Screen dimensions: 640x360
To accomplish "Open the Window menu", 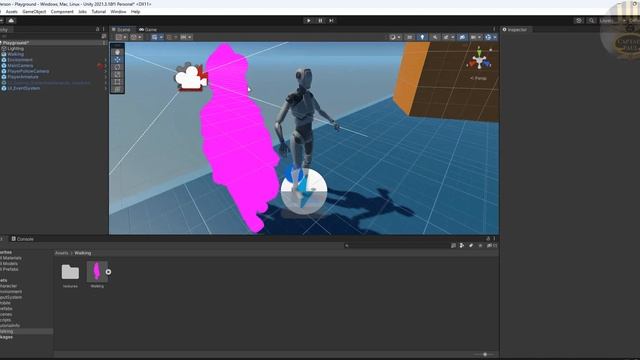I will (118, 12).
